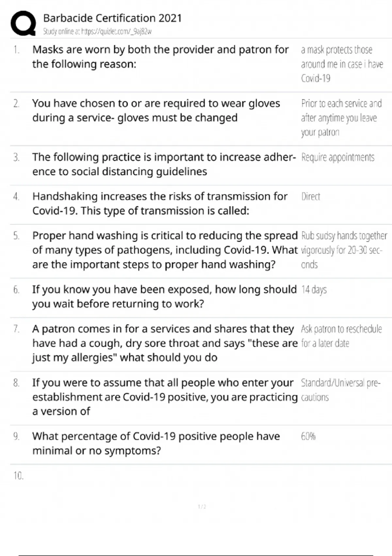This screenshot has width=392, height=556.
Task: Select the '14 days' answer
Action: coord(314,290)
